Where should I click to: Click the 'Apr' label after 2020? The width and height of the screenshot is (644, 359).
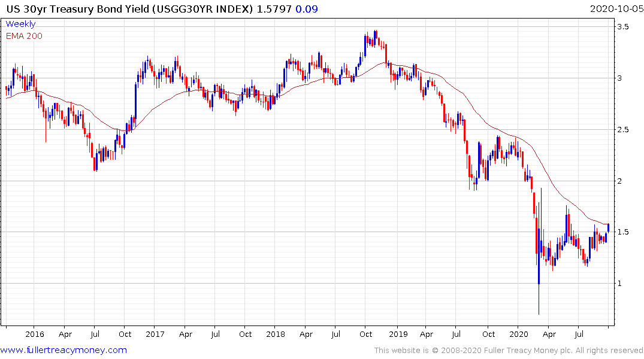tap(549, 334)
